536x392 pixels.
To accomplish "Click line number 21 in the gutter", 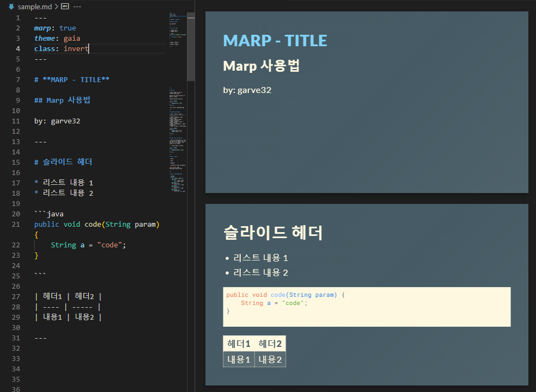I will pos(16,224).
